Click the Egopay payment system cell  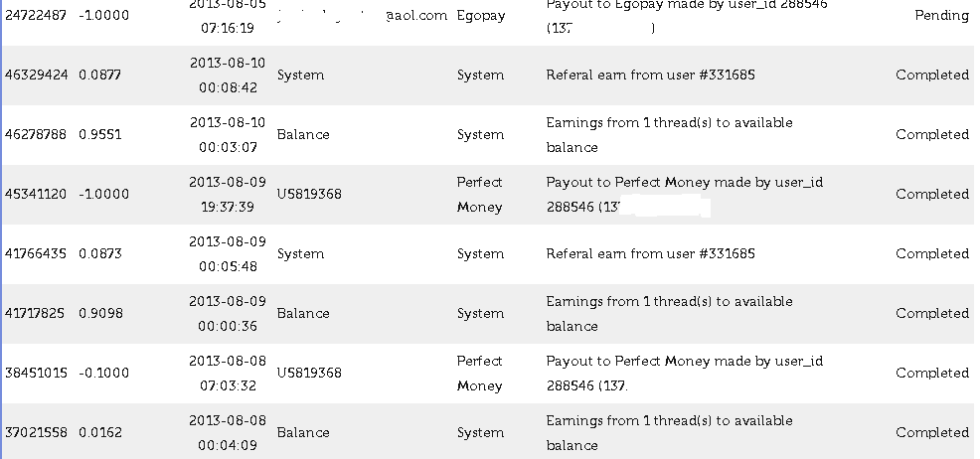click(480, 16)
